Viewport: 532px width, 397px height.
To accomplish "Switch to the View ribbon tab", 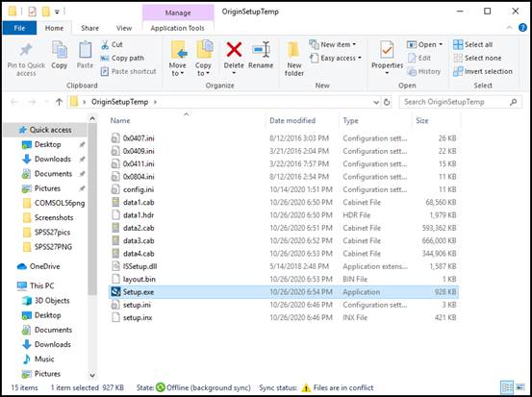I will pyautogui.click(x=124, y=28).
